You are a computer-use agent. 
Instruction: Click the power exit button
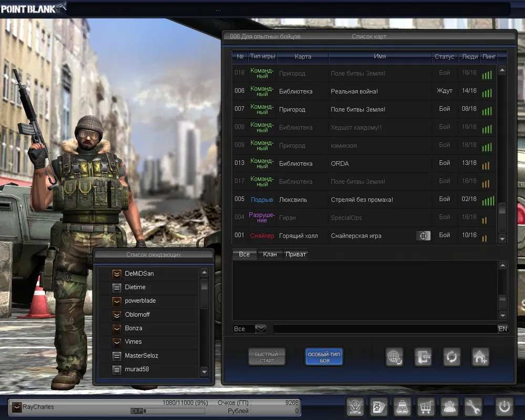tap(504, 406)
